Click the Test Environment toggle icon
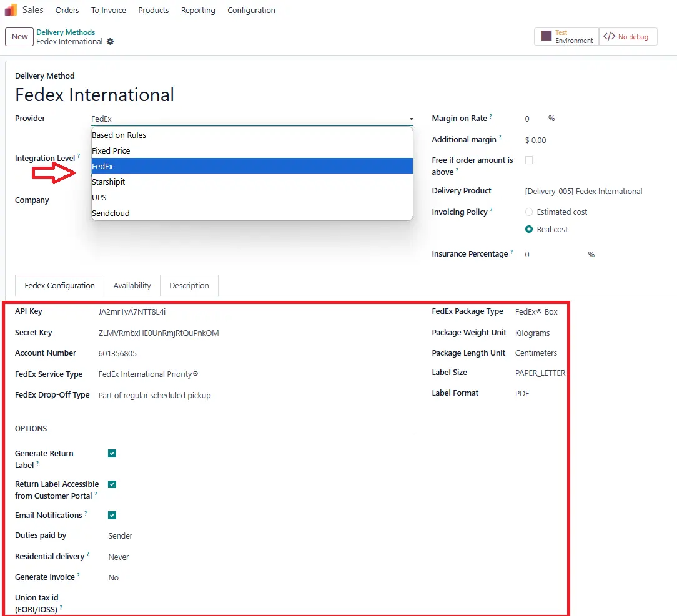Screen dimensions: 677x616 (x=546, y=36)
